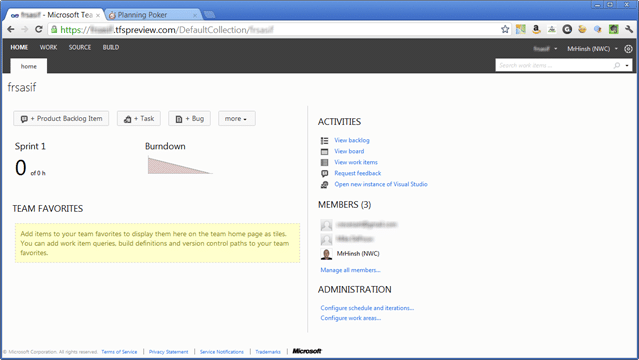Screen dimensions: 639x360
Task: Click the browser address bar URL
Action: (x=167, y=30)
